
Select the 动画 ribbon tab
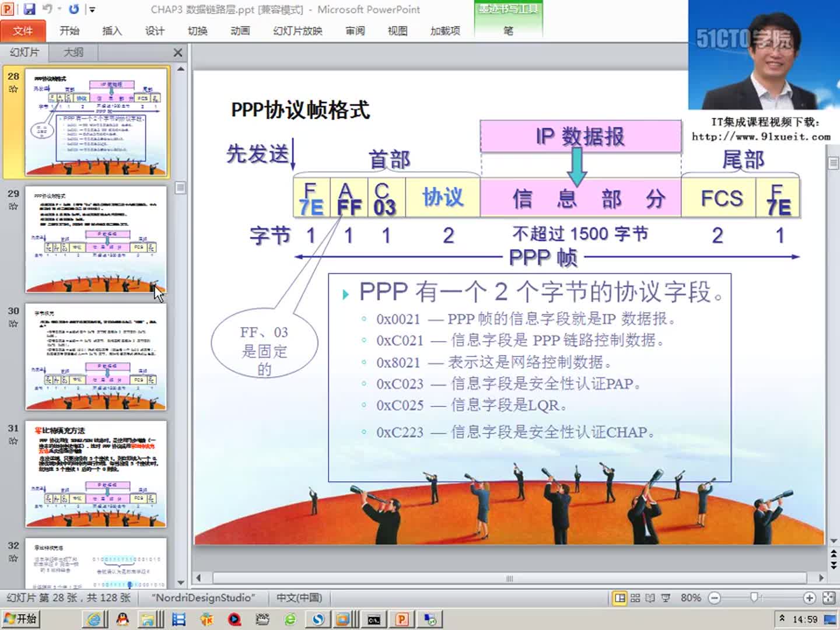tap(240, 31)
